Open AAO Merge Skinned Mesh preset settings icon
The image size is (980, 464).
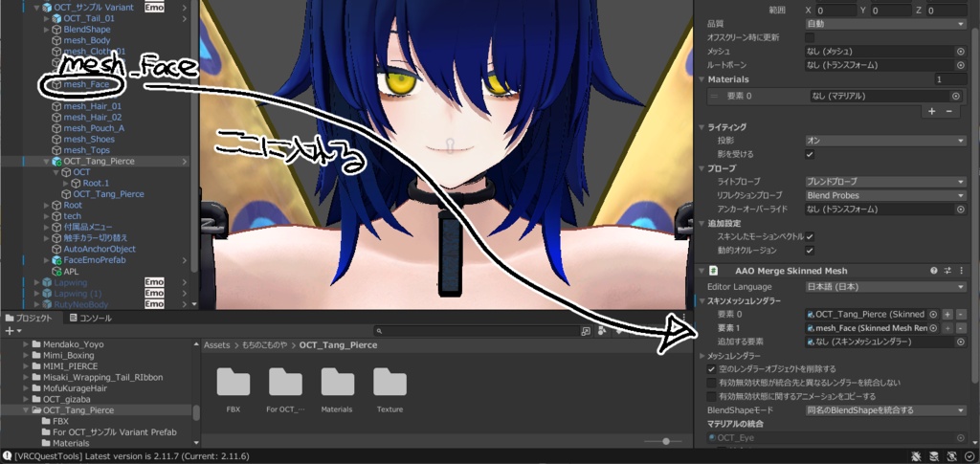947,271
